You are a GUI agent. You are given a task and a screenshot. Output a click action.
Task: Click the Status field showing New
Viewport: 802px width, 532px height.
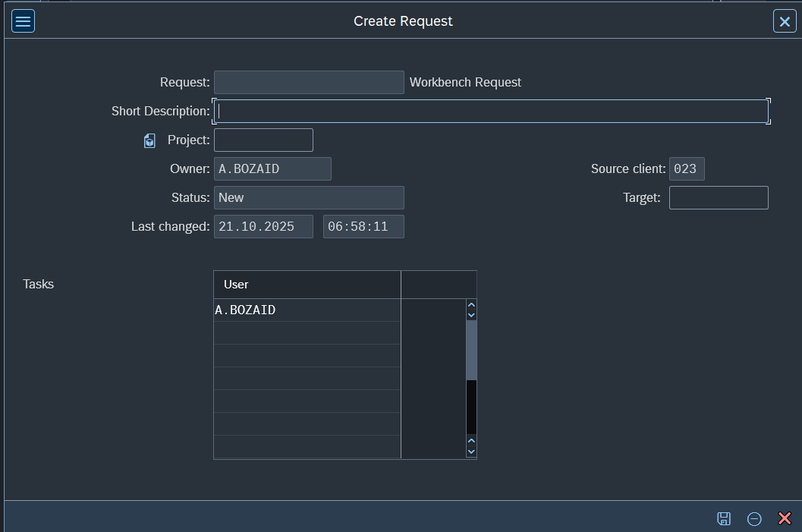309,198
